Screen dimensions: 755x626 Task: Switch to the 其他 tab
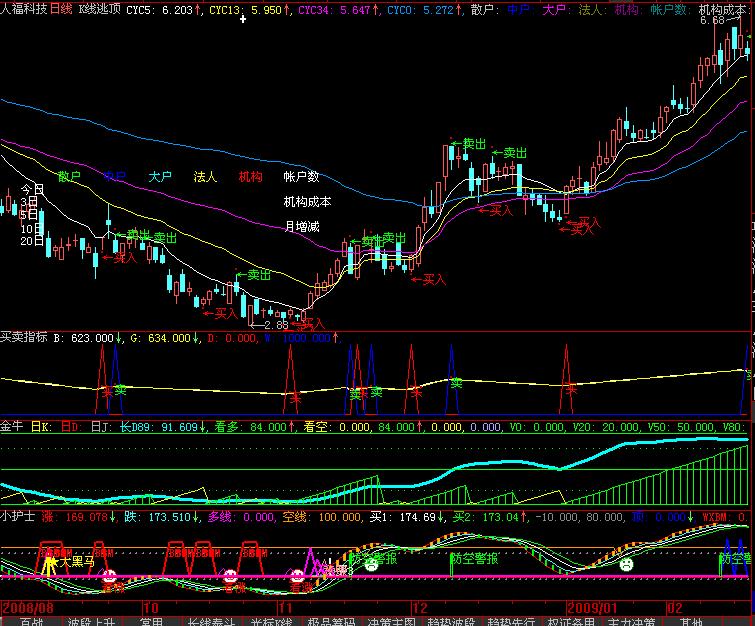tap(691, 621)
